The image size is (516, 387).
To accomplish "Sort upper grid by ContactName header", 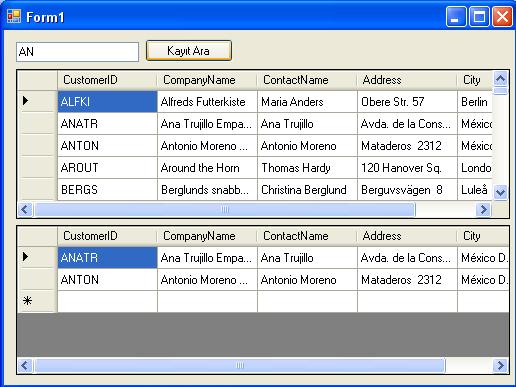I will tap(307, 80).
